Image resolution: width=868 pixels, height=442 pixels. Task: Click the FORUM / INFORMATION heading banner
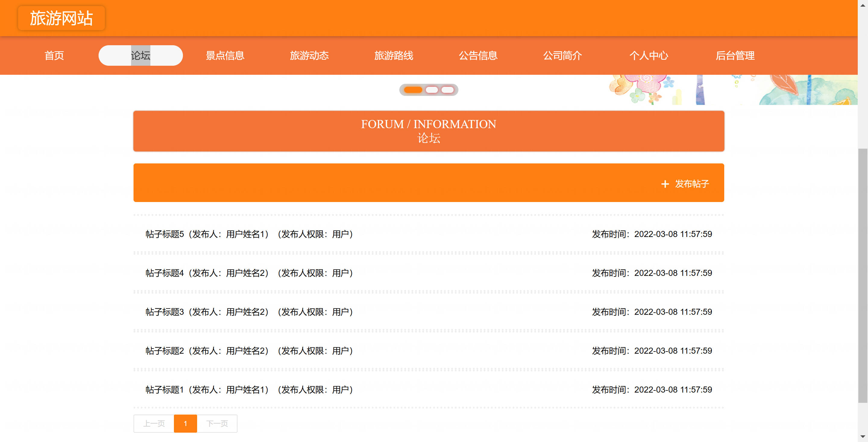coord(429,131)
